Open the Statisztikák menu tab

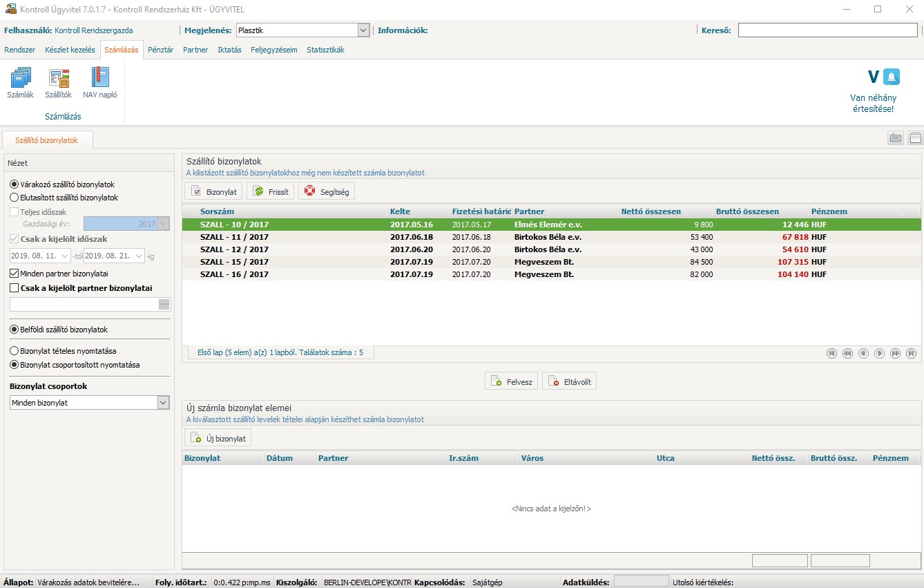[x=325, y=50]
